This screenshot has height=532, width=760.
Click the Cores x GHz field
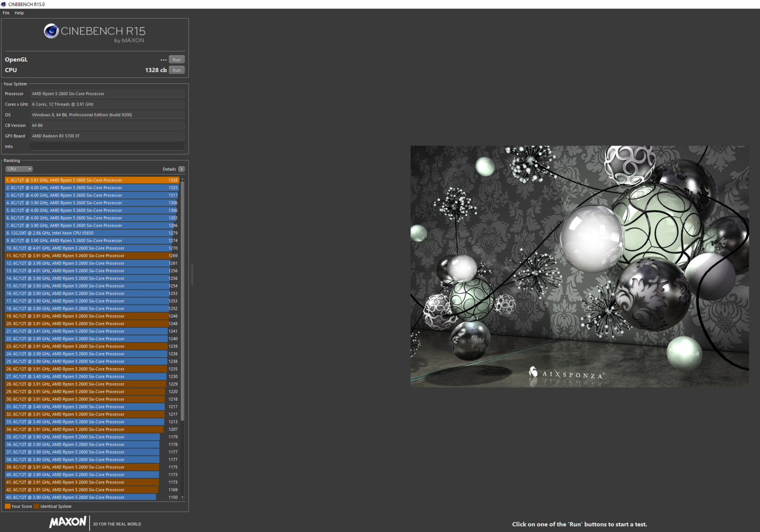click(107, 104)
